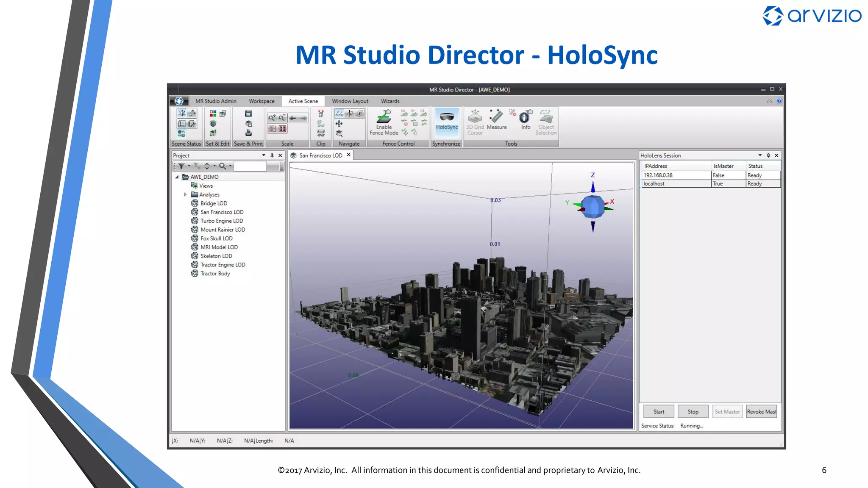Select the localhost session row

(x=711, y=183)
